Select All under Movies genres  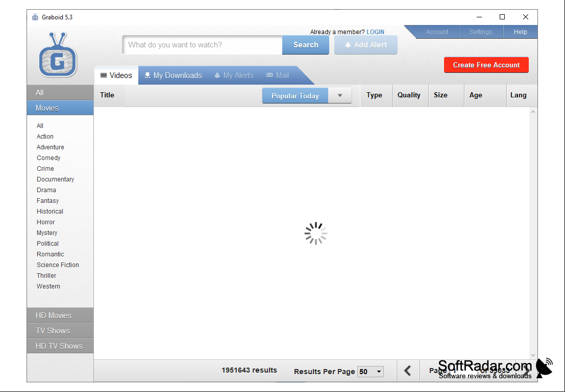(x=40, y=125)
